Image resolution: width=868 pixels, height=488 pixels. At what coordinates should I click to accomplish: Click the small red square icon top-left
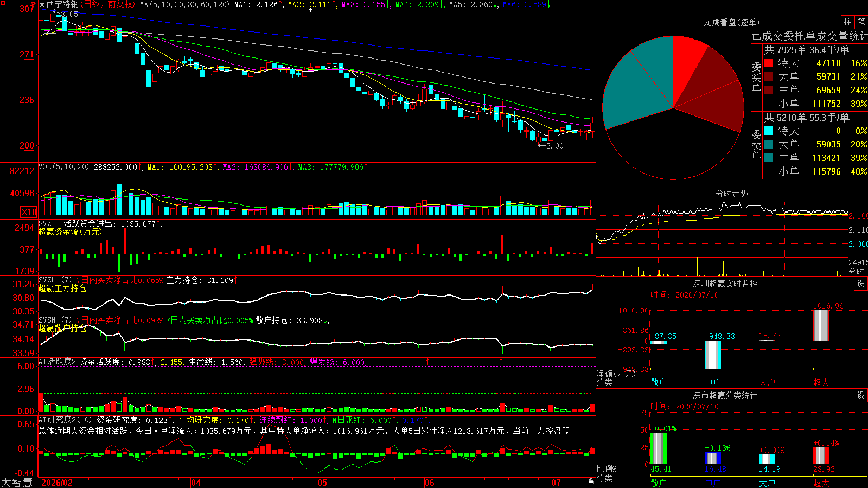tap(3, 2)
